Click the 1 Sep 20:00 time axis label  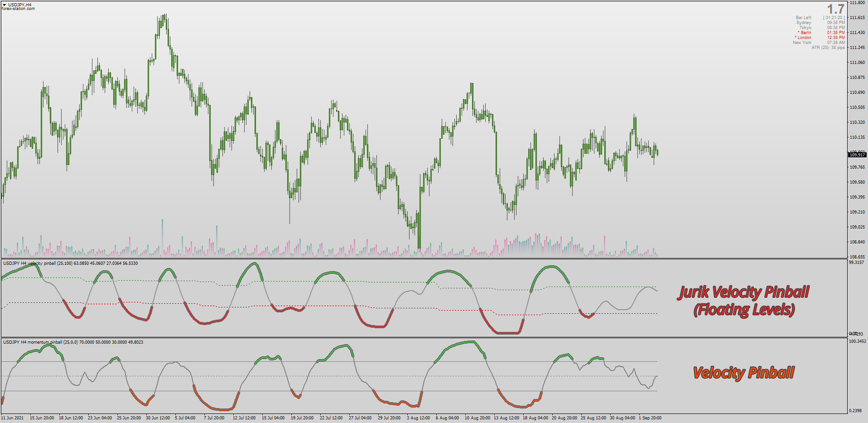click(650, 418)
